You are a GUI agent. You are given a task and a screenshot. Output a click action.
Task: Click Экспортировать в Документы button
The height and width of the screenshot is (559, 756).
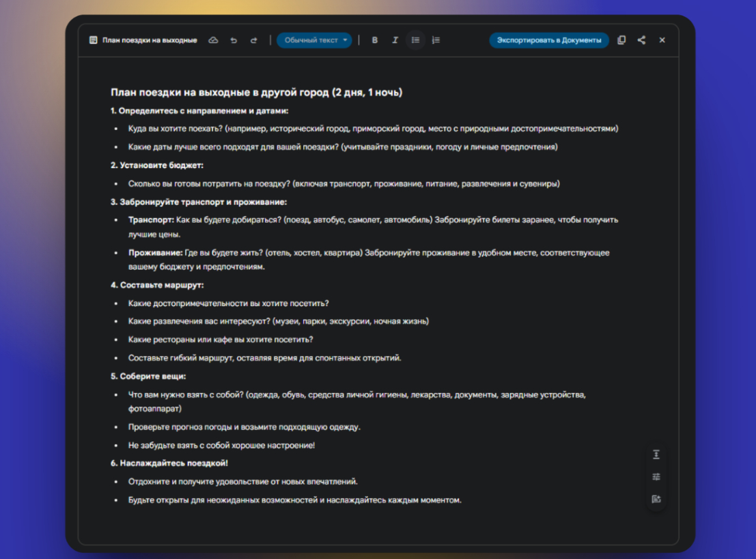(549, 40)
